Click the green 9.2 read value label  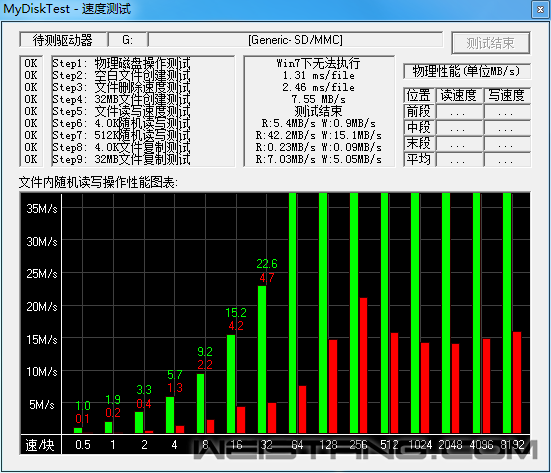(205, 351)
